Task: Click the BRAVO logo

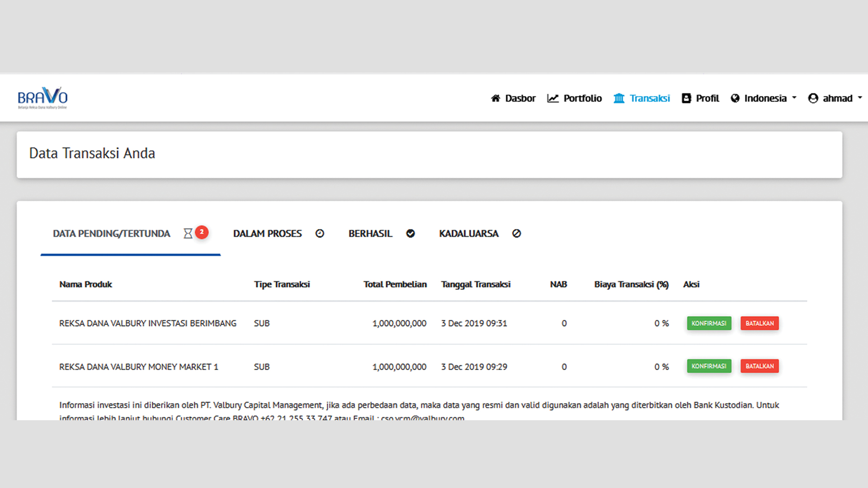Action: click(42, 98)
